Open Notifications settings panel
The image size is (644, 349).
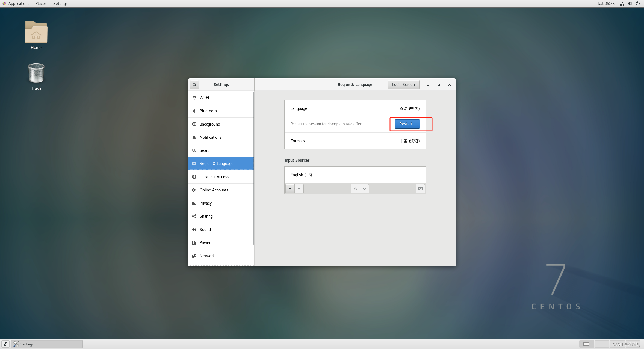(221, 137)
